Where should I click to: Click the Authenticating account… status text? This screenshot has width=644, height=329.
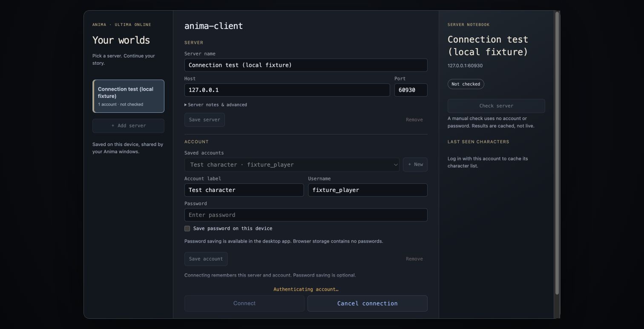[x=306, y=289]
